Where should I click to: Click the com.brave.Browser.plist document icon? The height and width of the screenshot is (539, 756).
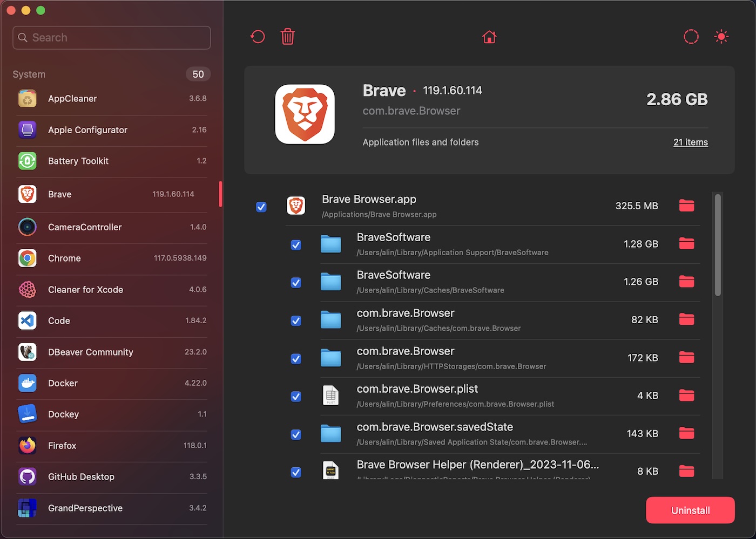(x=330, y=395)
